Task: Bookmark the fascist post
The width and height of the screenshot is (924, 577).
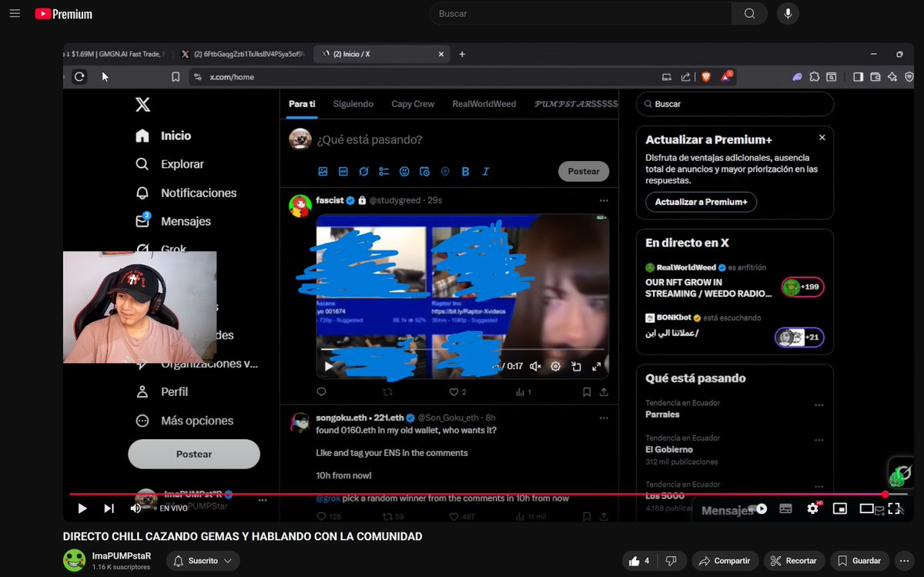Action: (587, 391)
